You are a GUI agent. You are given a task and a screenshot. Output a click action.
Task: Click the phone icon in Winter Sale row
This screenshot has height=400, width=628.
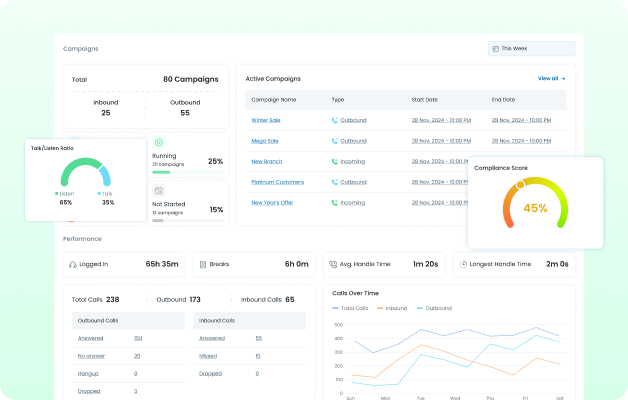tap(335, 120)
